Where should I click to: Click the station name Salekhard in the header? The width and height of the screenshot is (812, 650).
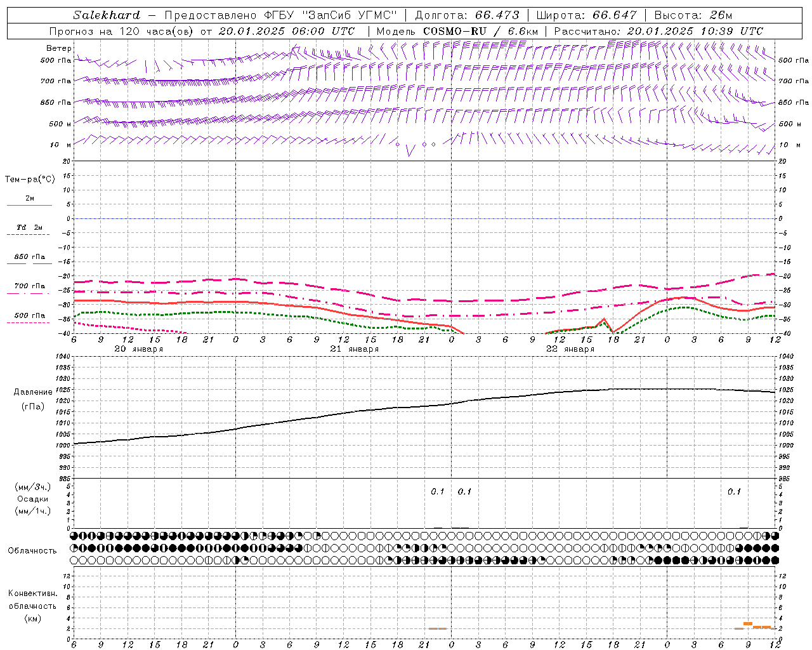pyautogui.click(x=107, y=15)
